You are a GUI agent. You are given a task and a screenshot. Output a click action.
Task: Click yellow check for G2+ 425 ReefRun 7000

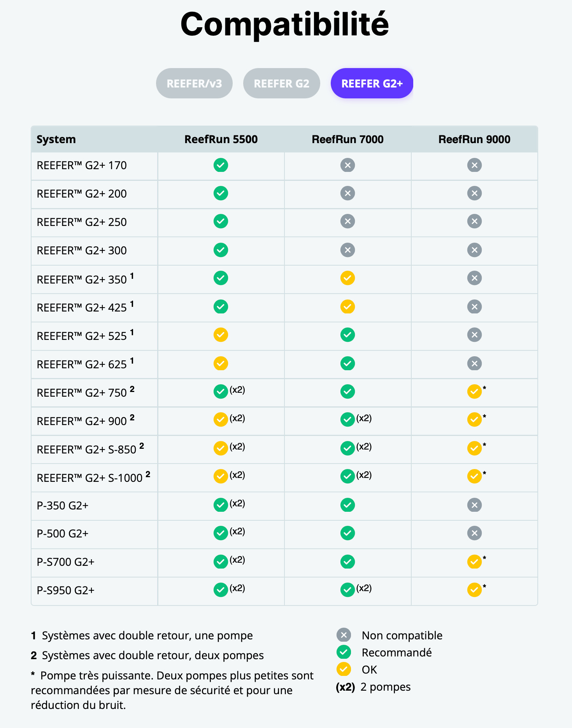pyautogui.click(x=347, y=307)
